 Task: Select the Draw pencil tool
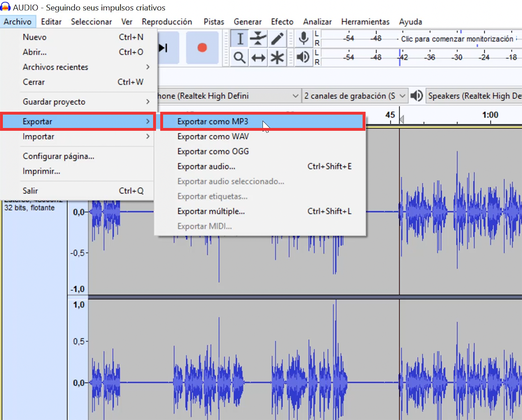(x=277, y=39)
